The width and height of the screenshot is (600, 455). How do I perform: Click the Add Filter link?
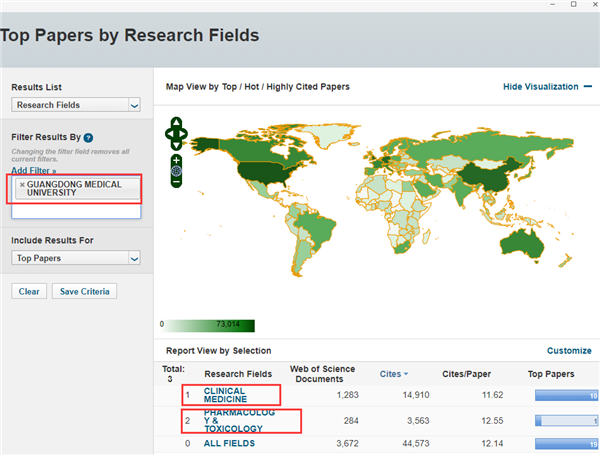click(x=34, y=170)
